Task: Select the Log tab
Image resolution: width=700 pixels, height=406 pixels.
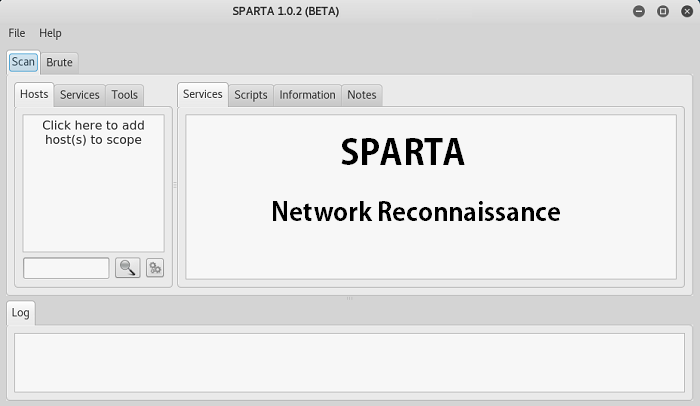Action: click(x=21, y=313)
